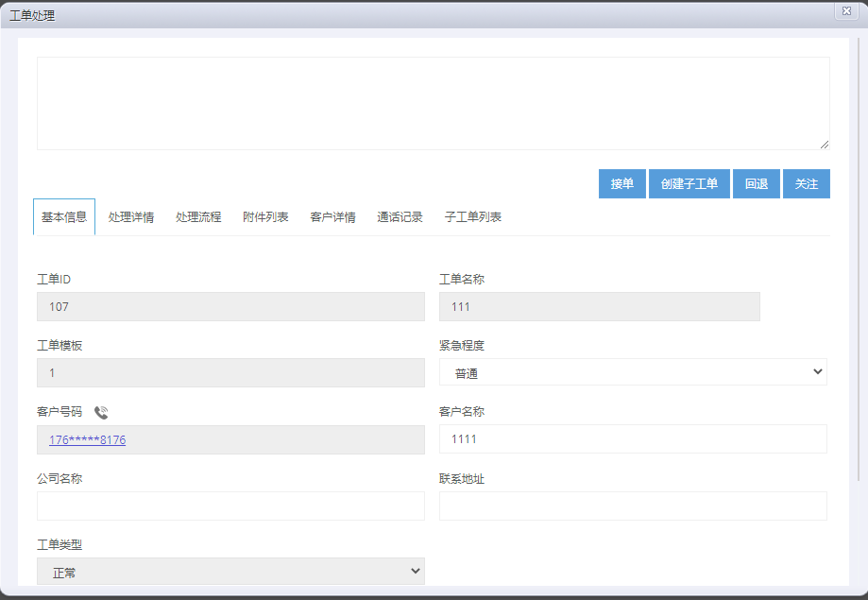Show the 子工单列表 tab
Viewport: 868px width, 600px height.
[x=473, y=217]
